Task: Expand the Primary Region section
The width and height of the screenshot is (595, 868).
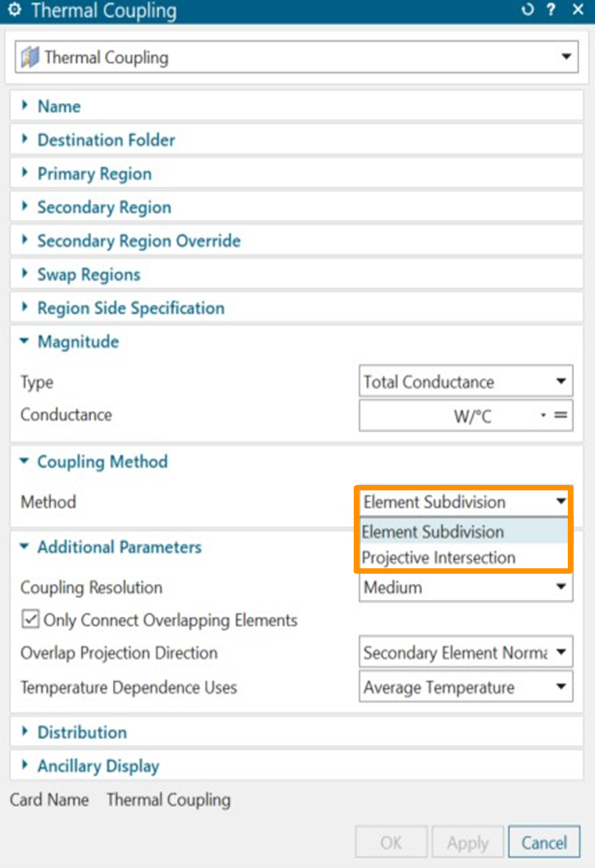Action: (94, 174)
